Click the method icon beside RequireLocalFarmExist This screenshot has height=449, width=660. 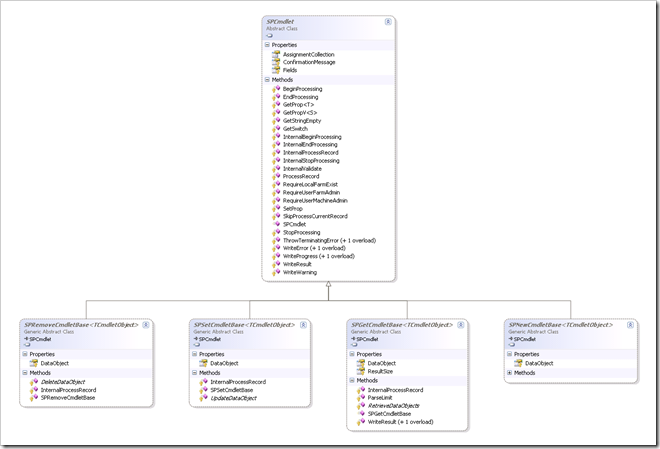[x=276, y=184]
